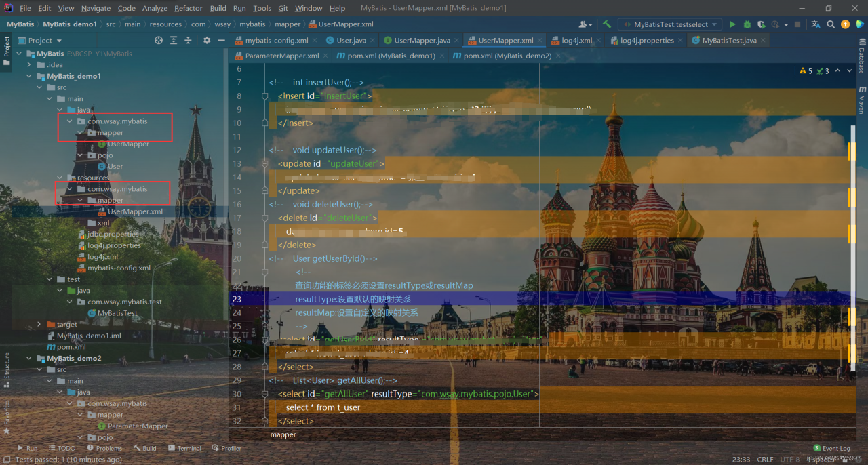Open Project panel settings gear

207,40
